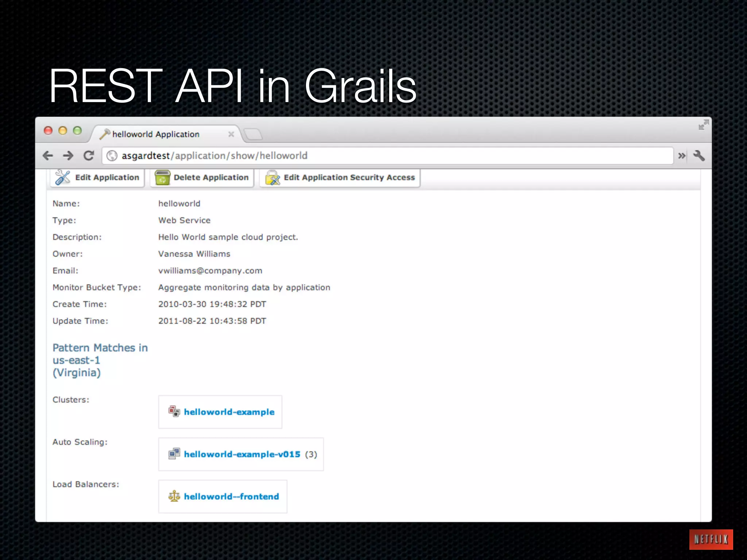
Task: Click the email vwilliams@company.com
Action: (210, 271)
